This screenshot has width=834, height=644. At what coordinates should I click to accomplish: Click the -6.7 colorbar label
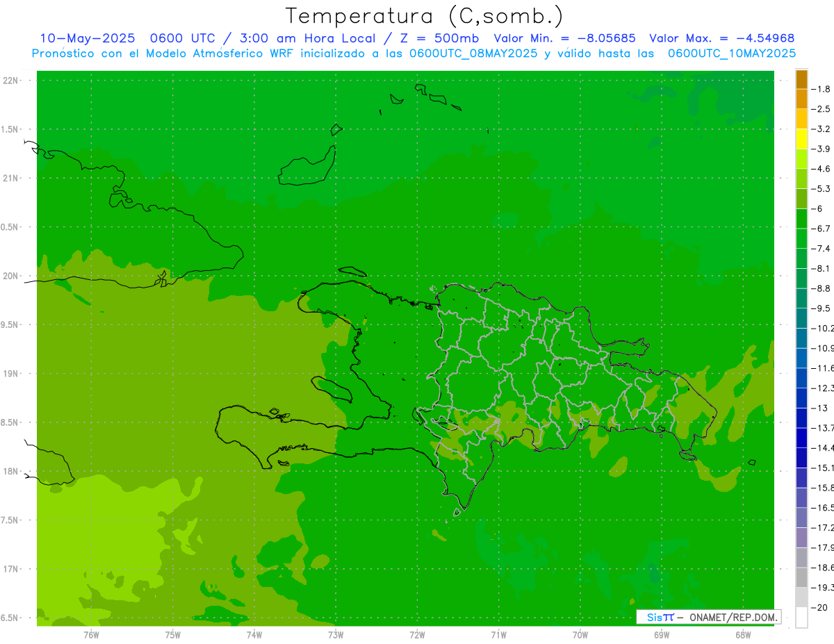point(822,229)
